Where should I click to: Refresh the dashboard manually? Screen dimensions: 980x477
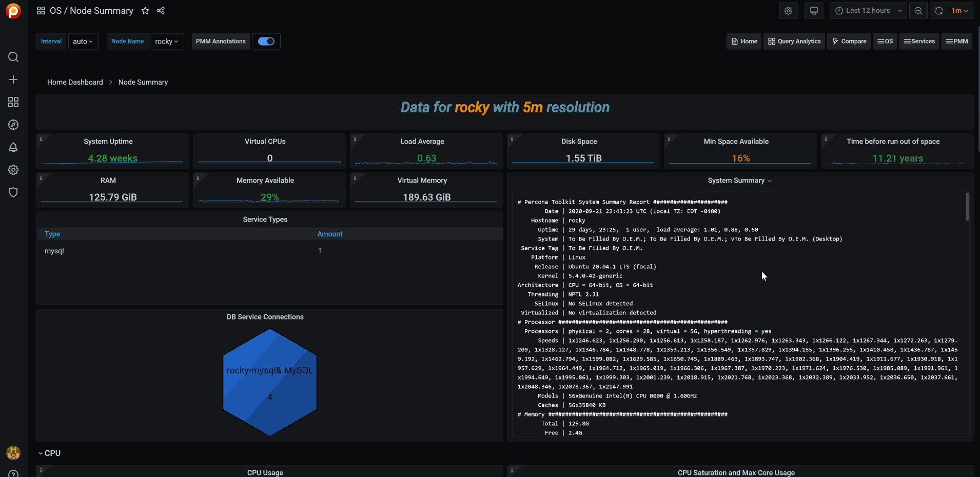pyautogui.click(x=938, y=10)
